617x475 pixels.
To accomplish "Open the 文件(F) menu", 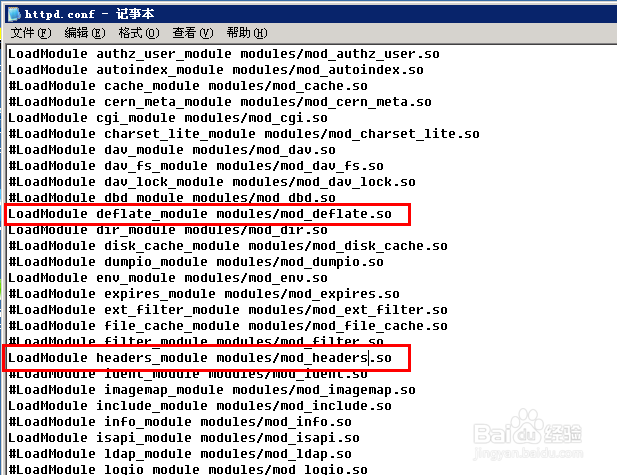I will pyautogui.click(x=31, y=33).
